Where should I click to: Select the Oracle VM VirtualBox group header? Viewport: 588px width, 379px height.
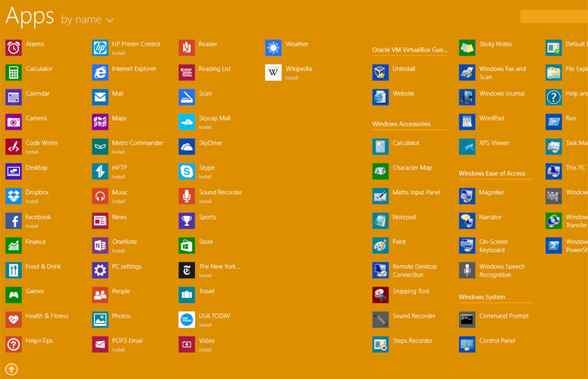410,50
